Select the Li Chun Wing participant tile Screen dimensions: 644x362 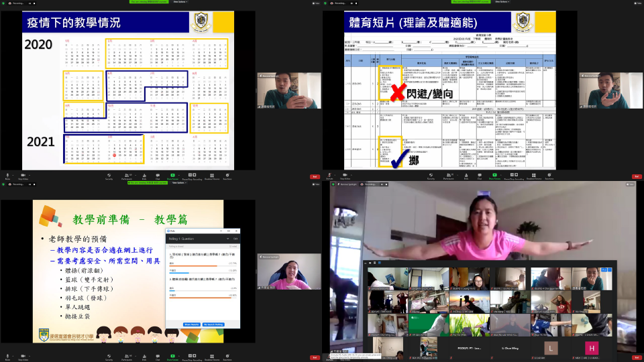[x=510, y=348]
